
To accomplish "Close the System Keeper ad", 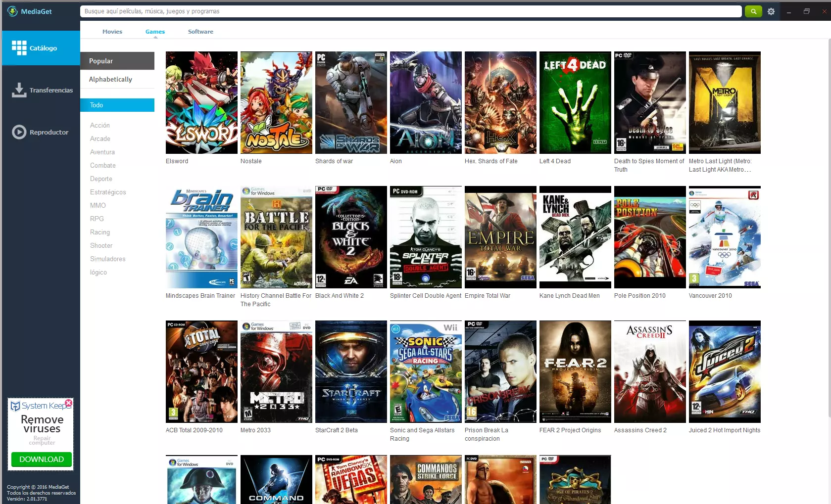I will point(69,403).
